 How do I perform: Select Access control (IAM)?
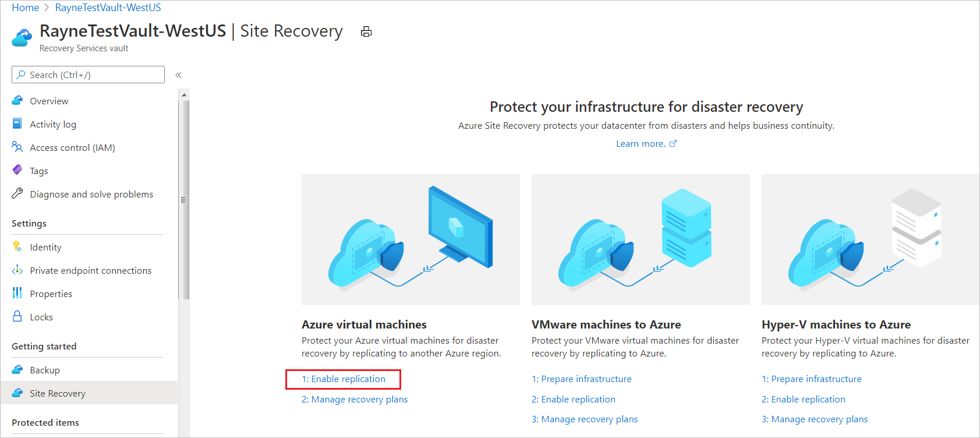(x=72, y=147)
